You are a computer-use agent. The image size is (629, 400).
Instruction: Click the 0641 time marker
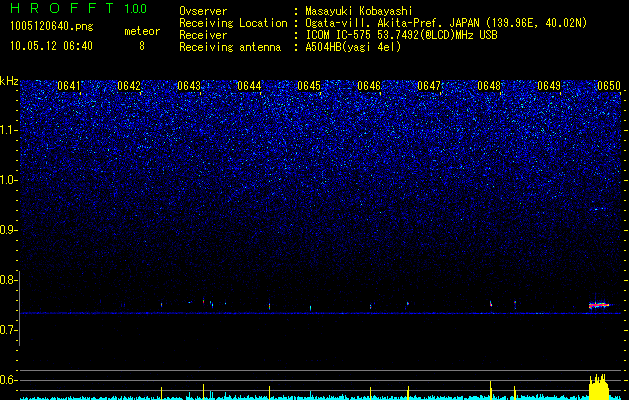[x=69, y=86]
